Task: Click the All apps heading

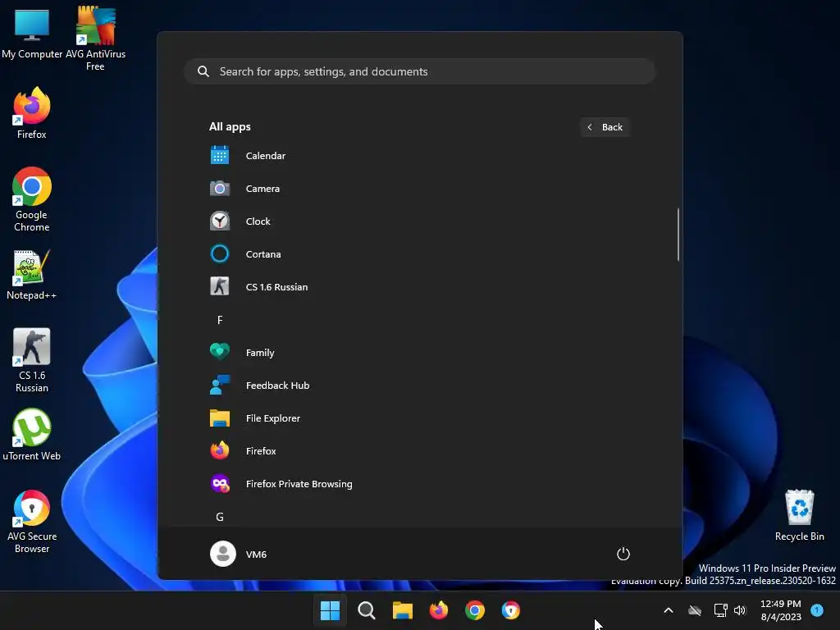Action: 230,127
